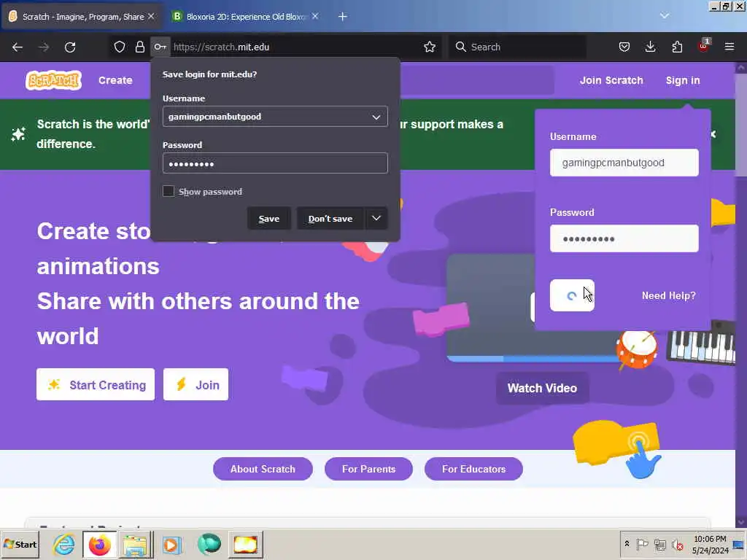Open the About Scratch link
The height and width of the screenshot is (560, 747).
263,469
